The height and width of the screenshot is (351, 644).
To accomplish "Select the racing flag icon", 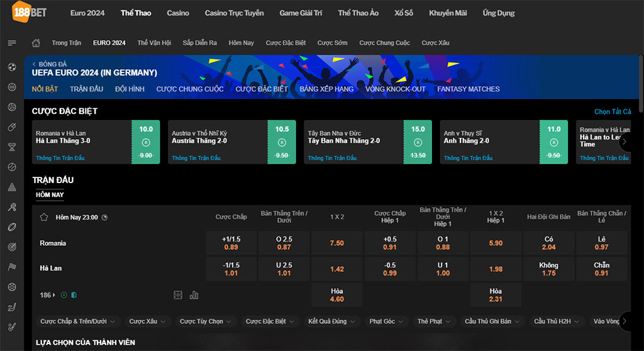I will tap(12, 267).
